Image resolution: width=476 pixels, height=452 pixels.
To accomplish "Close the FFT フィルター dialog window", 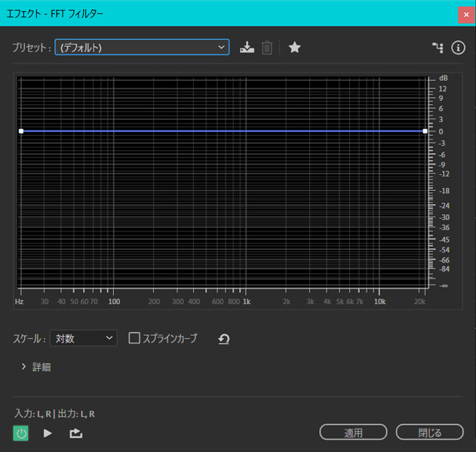I will [x=465, y=14].
